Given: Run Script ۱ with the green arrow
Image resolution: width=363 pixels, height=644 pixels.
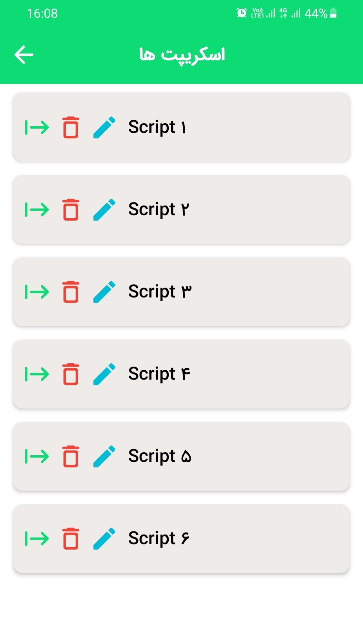Looking at the screenshot, I should (37, 128).
